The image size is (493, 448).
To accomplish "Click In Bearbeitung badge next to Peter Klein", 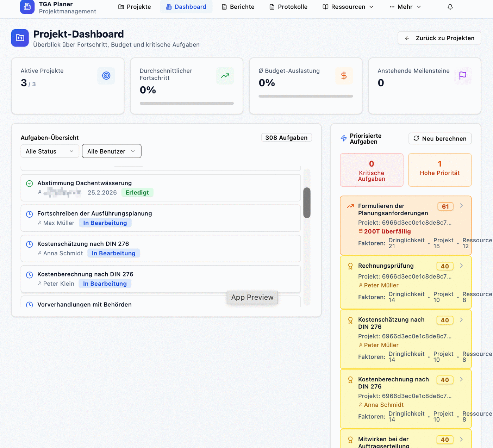I will (x=105, y=284).
